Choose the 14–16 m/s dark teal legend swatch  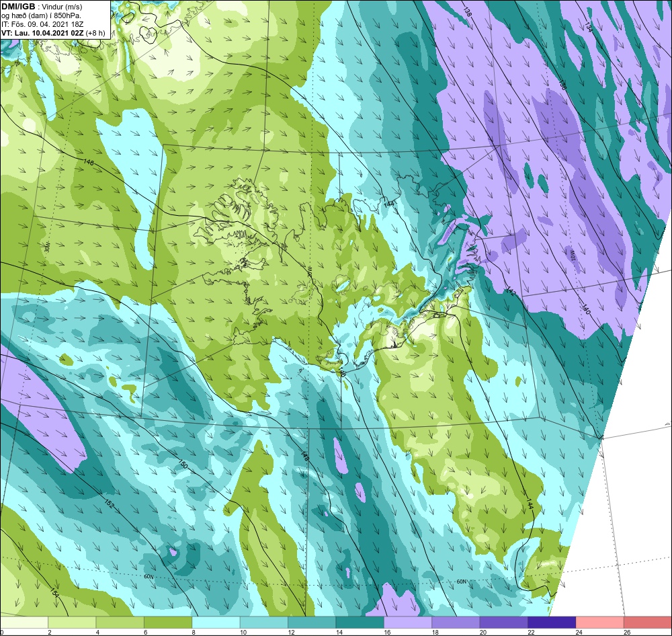point(360,622)
